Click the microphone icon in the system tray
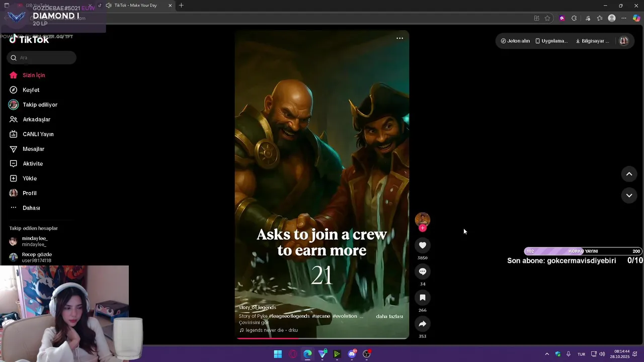The height and width of the screenshot is (362, 644). pos(569,354)
